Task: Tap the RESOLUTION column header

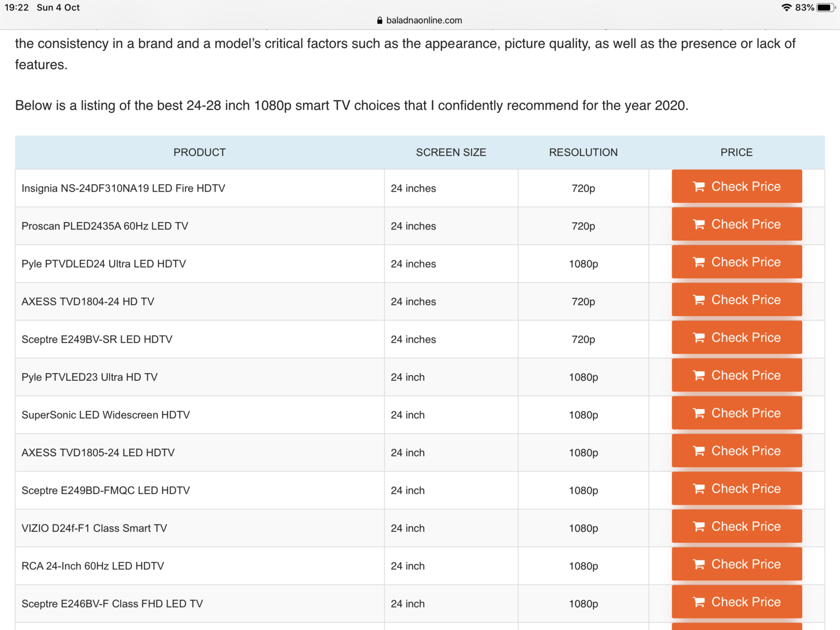Action: point(583,152)
